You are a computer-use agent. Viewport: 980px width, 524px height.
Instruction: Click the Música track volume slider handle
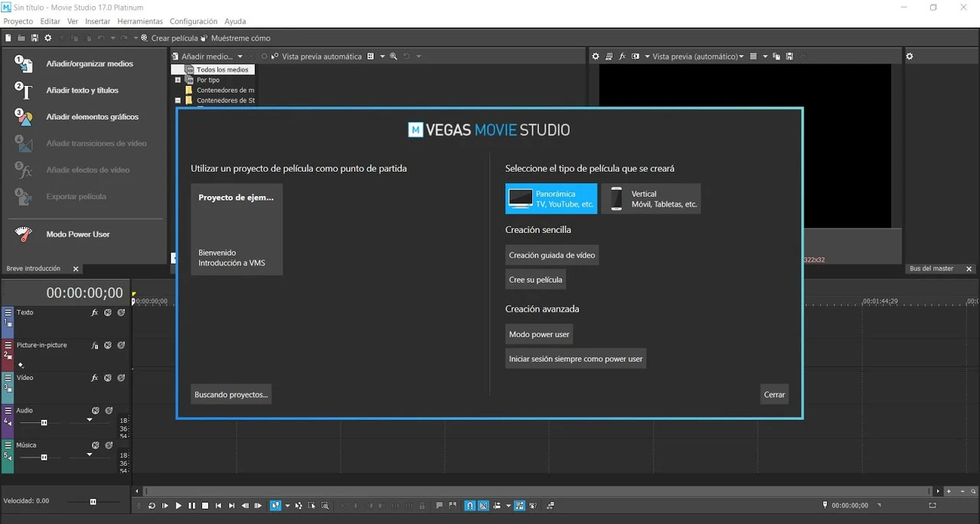tap(44, 457)
